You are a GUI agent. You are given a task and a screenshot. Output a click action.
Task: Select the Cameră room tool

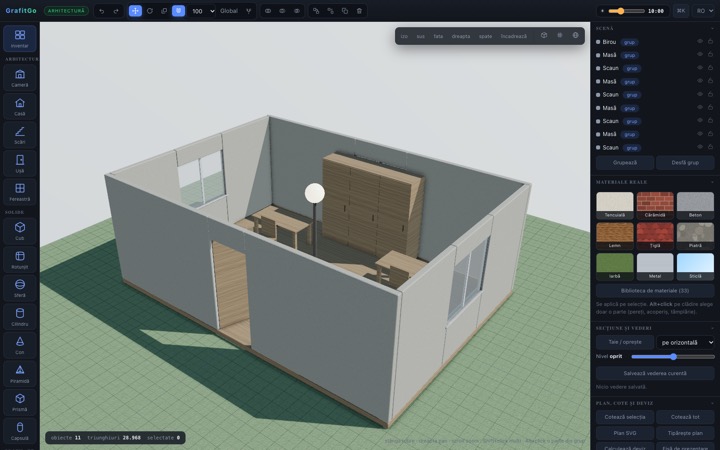(x=20, y=78)
